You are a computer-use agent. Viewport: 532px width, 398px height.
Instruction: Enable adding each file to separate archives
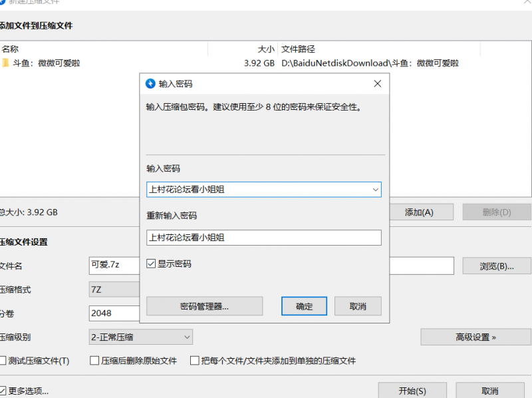click(194, 360)
